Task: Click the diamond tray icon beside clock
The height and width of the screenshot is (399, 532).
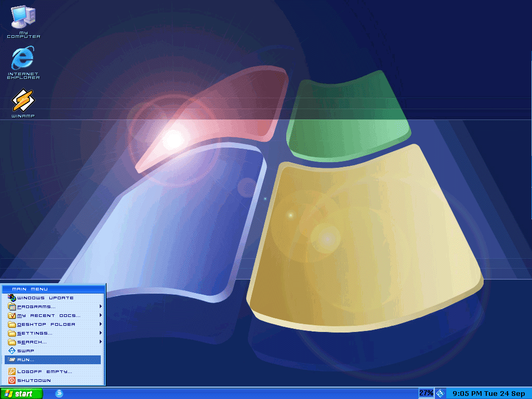Action: click(440, 393)
